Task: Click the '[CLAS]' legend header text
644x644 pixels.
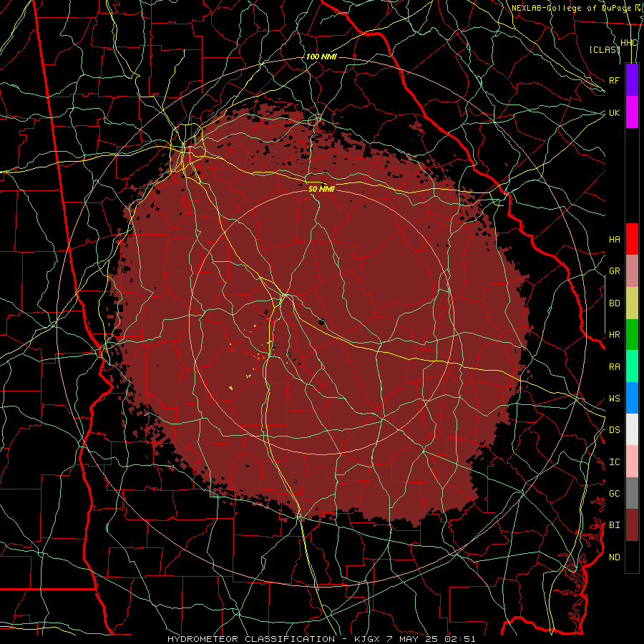Action: coord(604,49)
